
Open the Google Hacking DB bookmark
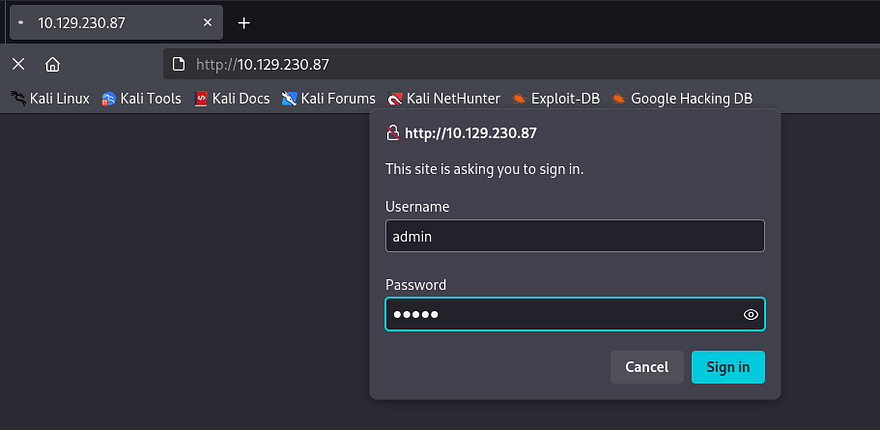tap(682, 98)
